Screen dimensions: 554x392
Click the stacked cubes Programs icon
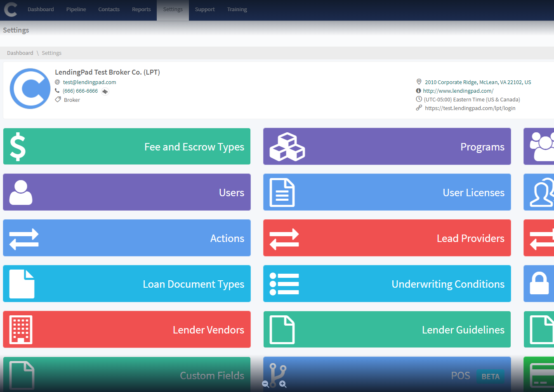click(287, 147)
